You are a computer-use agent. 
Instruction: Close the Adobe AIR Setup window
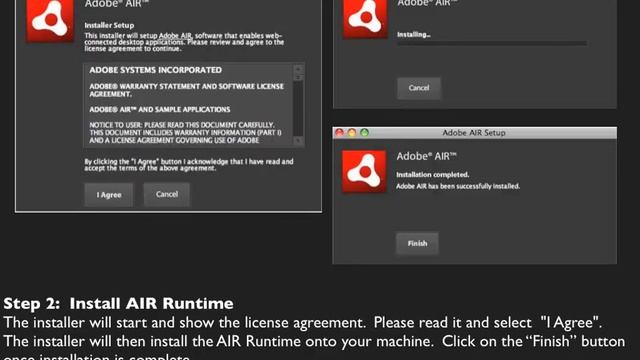(339, 132)
